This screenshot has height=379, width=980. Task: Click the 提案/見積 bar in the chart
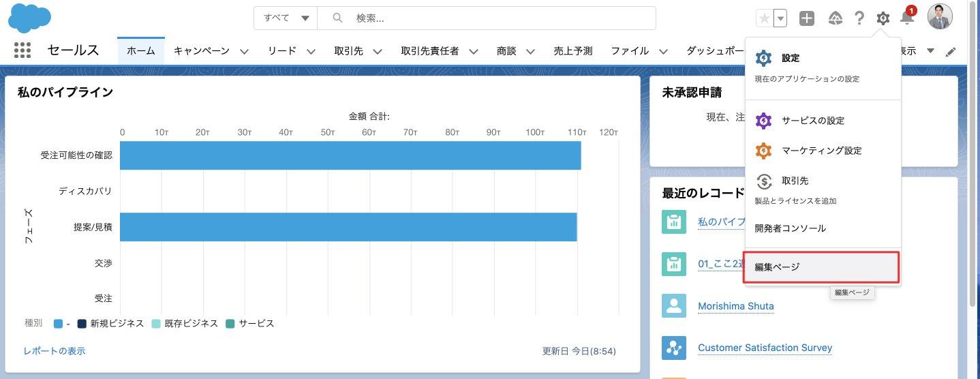pos(348,227)
